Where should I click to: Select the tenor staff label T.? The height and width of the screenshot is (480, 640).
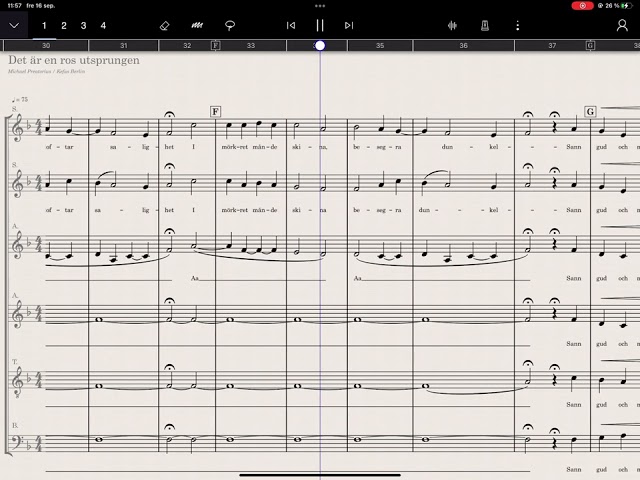15,362
